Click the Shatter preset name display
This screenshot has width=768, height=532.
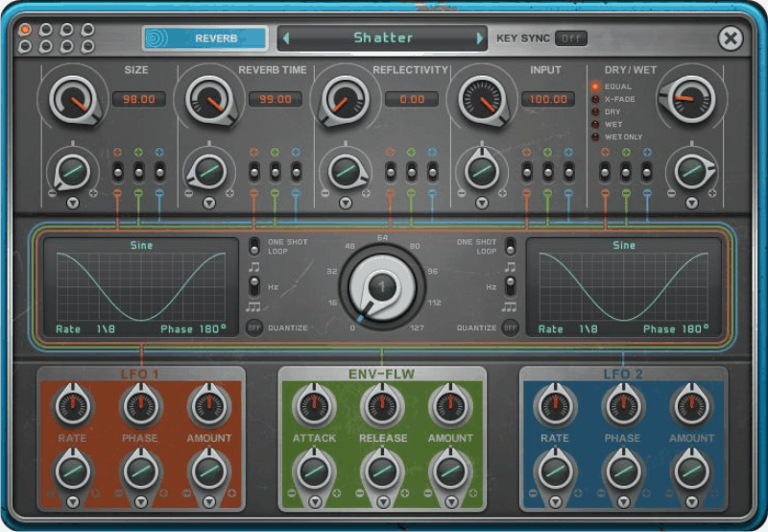tap(383, 38)
